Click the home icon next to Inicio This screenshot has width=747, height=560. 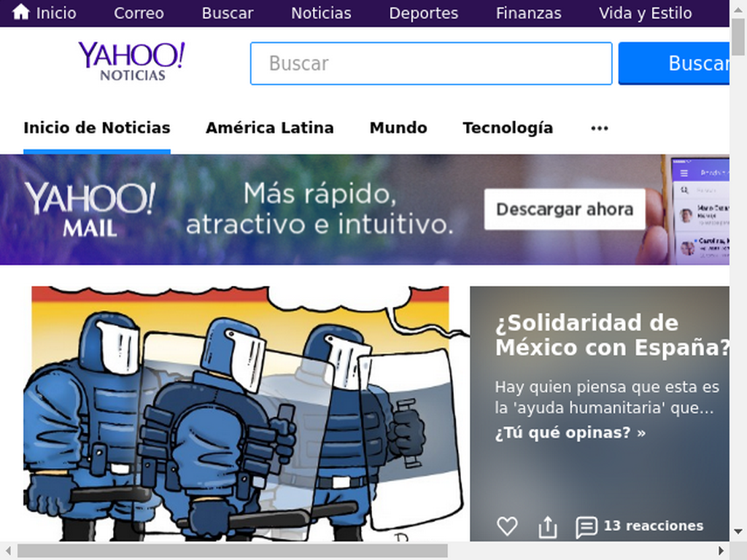point(20,12)
